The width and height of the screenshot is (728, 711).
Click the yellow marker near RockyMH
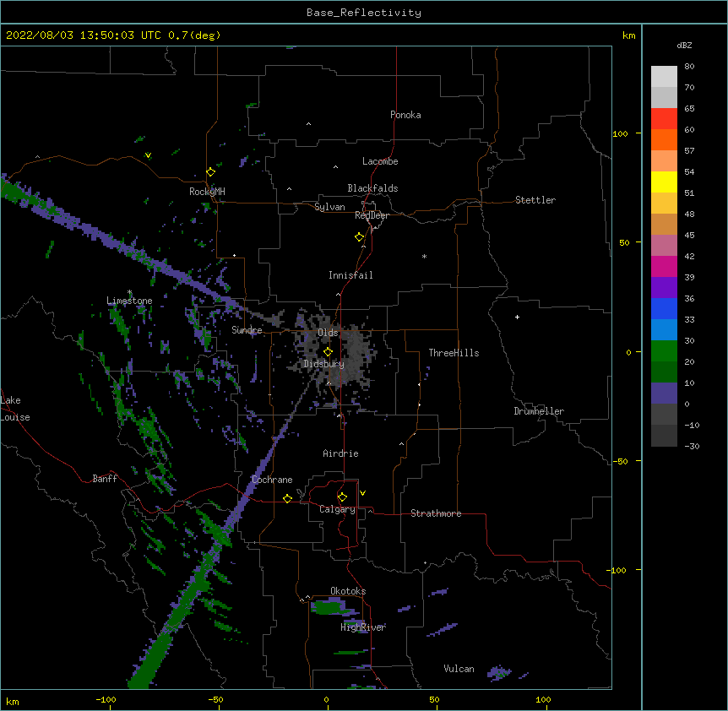coord(210,172)
